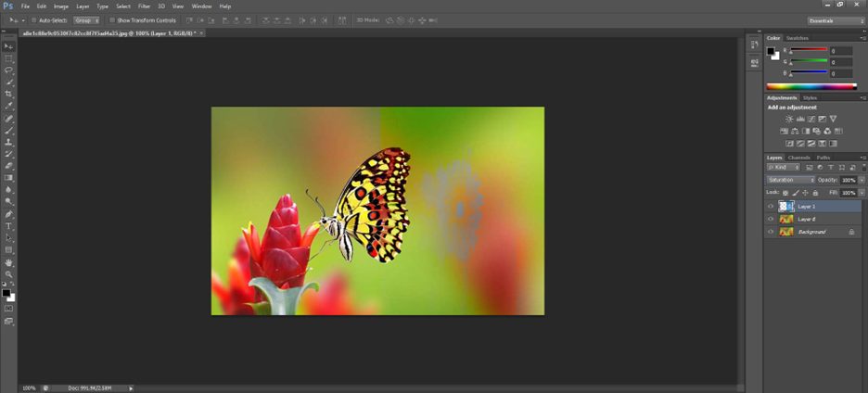This screenshot has width=868, height=393.
Task: Select the Horizontal Type tool
Action: pyautogui.click(x=9, y=226)
